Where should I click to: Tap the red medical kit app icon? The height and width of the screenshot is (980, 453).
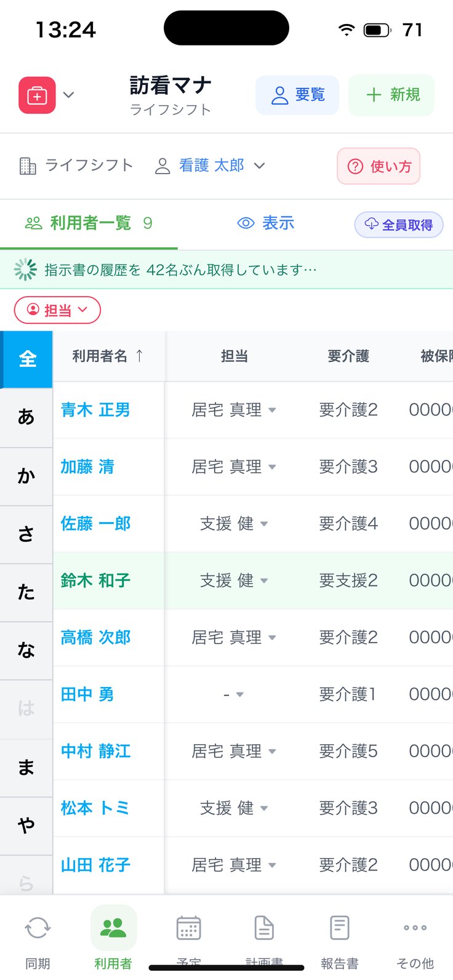[37, 95]
